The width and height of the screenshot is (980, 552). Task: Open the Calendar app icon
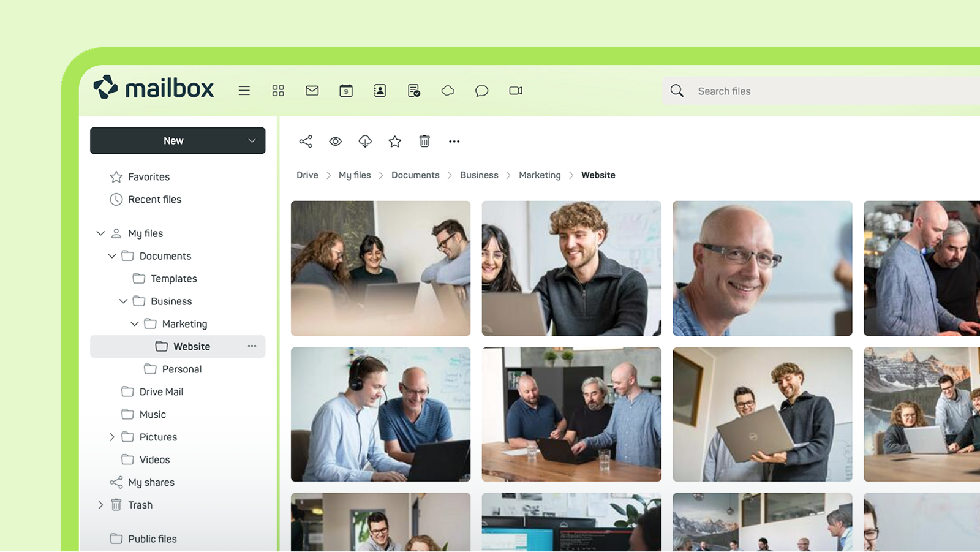(x=345, y=90)
